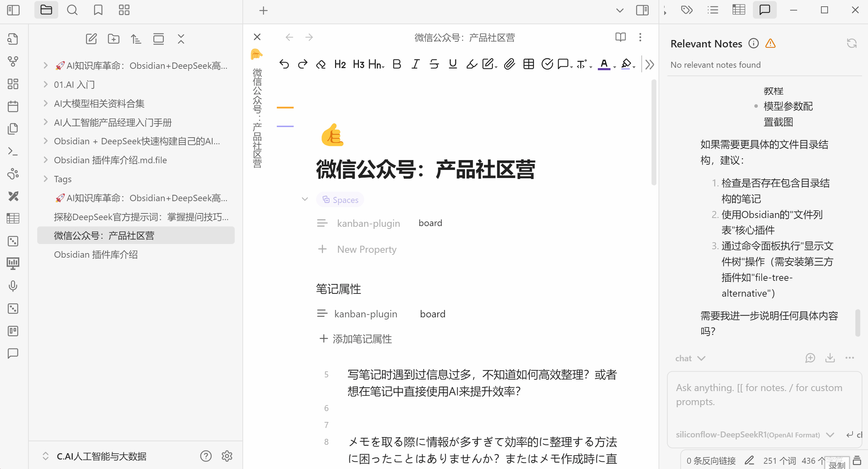Refresh the Relevant Notes panel
The width and height of the screenshot is (868, 469).
click(852, 44)
